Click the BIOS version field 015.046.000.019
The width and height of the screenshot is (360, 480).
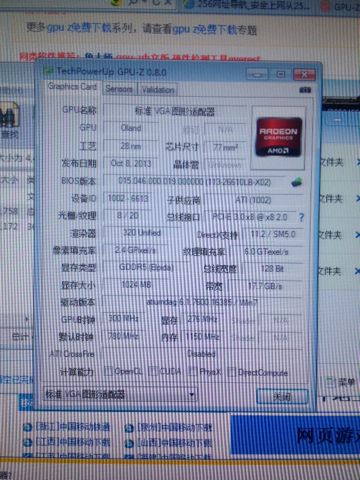pos(195,181)
